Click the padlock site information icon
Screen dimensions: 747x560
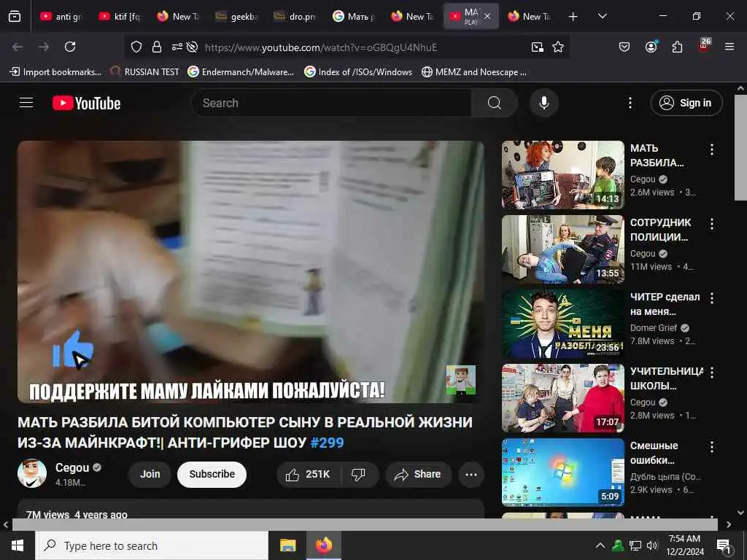[x=157, y=47]
